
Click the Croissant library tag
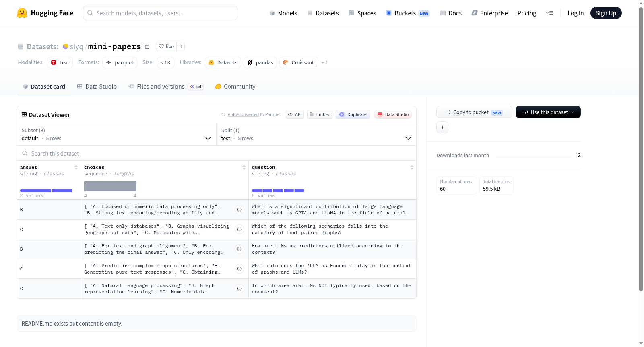coord(299,62)
